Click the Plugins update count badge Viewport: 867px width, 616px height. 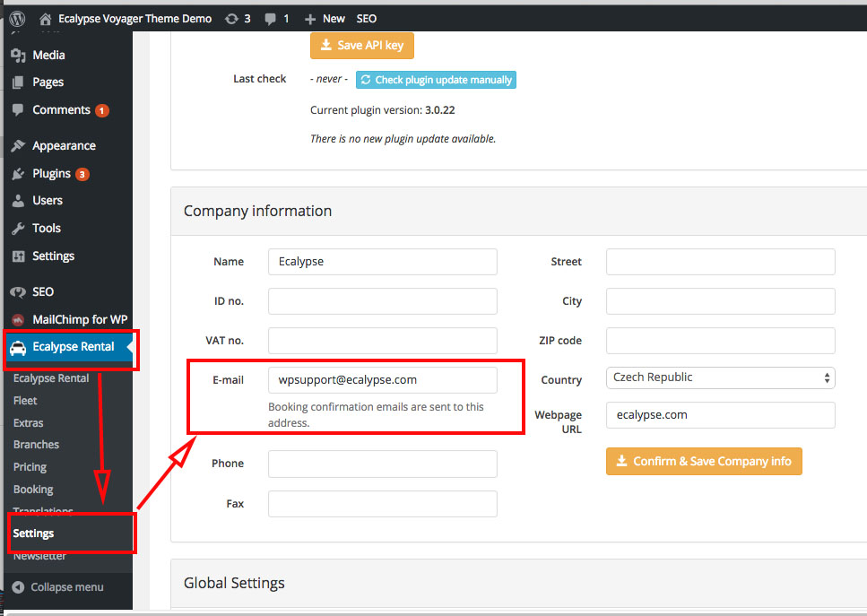click(x=82, y=174)
